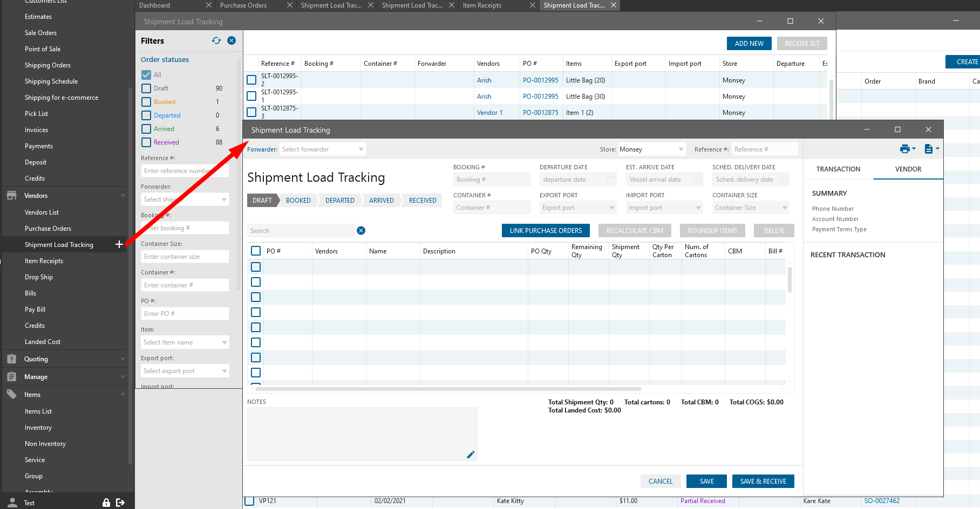Clear all filters with the X icon

[232, 40]
